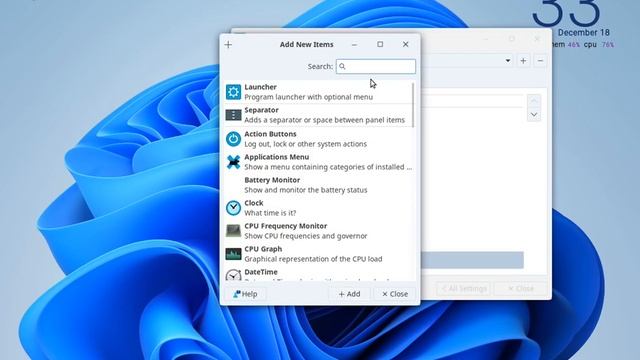This screenshot has width=640, height=360.
Task: Minimize the Add New Items window
Action: [x=354, y=44]
